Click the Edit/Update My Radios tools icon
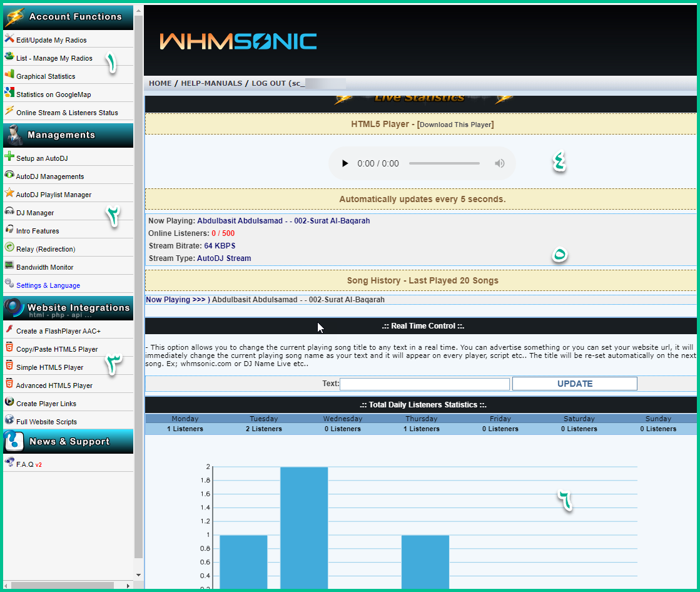 (9, 39)
